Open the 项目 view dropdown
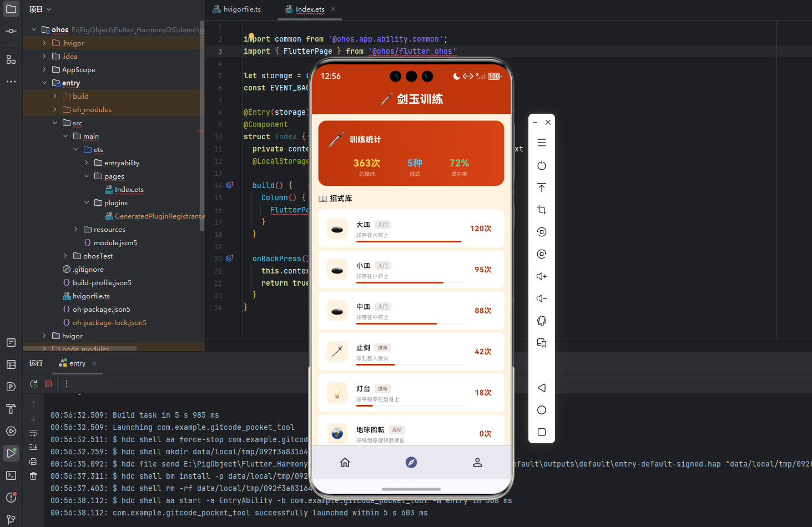The height and width of the screenshot is (527, 812). (40, 9)
